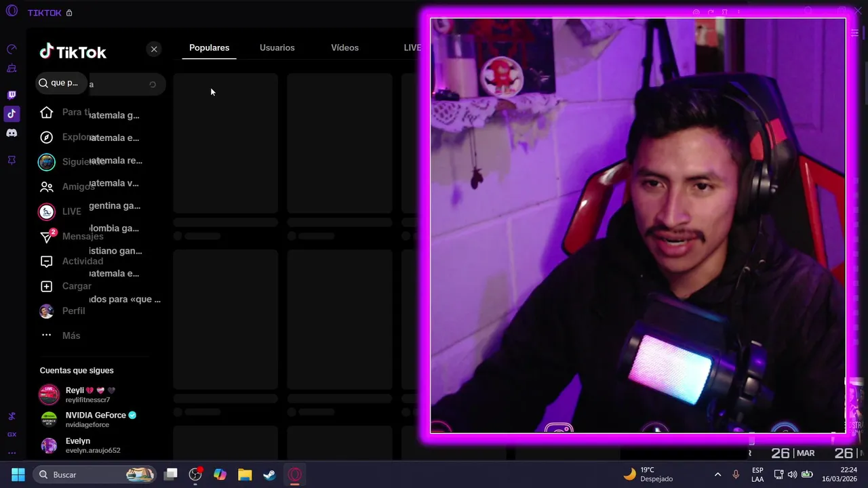Image resolution: width=868 pixels, height=488 pixels.
Task: Open the Cargar upload page
Action: pos(65,286)
